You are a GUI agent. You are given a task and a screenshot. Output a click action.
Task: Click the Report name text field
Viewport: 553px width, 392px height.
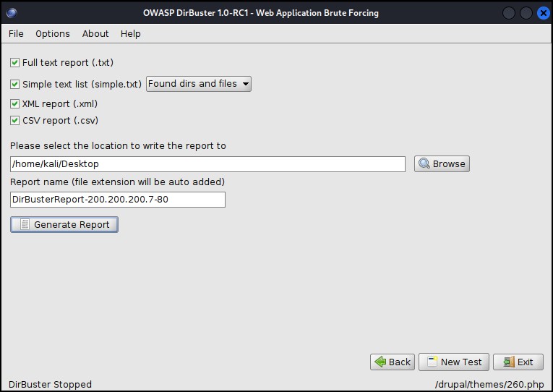(117, 199)
